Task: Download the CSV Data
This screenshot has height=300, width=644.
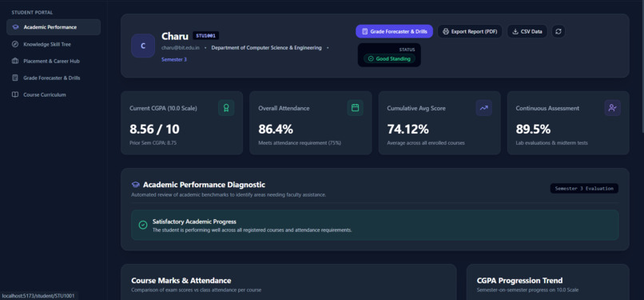Action: (527, 31)
